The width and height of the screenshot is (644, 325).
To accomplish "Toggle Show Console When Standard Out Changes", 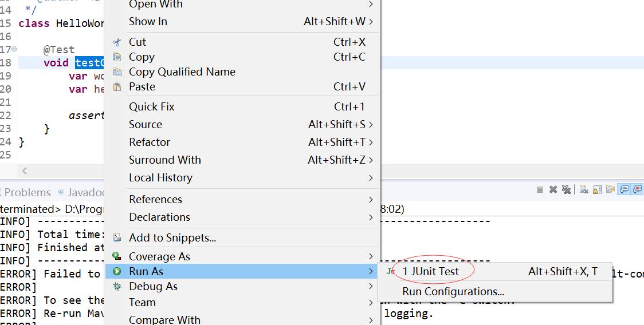I will click(624, 189).
